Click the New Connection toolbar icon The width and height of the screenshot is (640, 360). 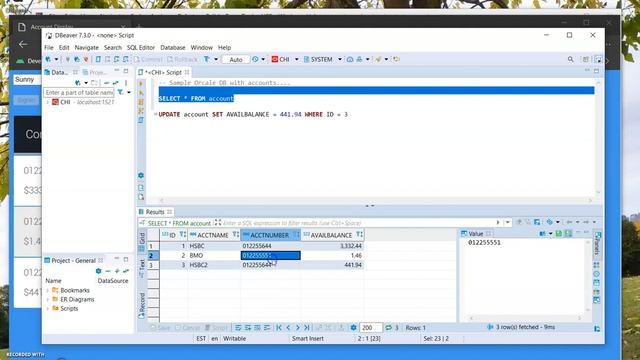click(48, 59)
